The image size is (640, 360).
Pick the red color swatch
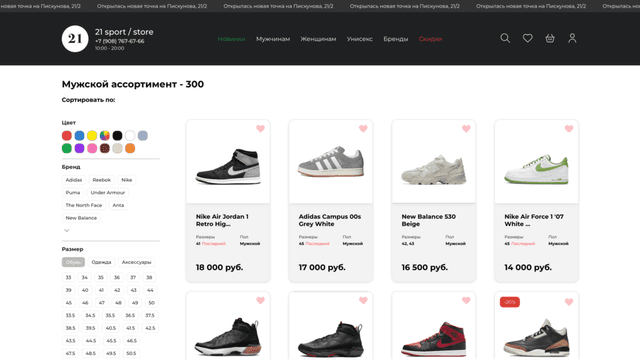67,136
